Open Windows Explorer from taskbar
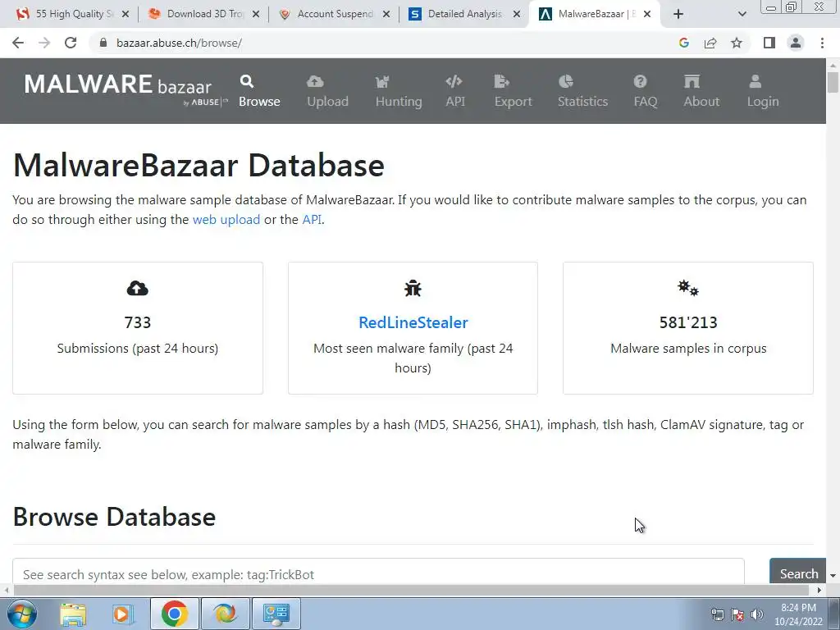840x630 pixels. [x=73, y=614]
